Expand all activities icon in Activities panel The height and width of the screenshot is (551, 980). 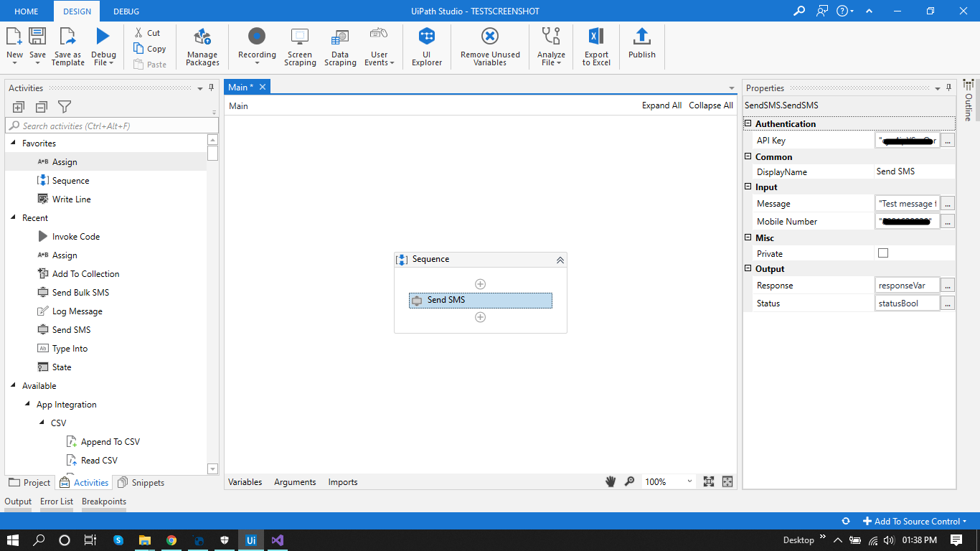[x=19, y=107]
